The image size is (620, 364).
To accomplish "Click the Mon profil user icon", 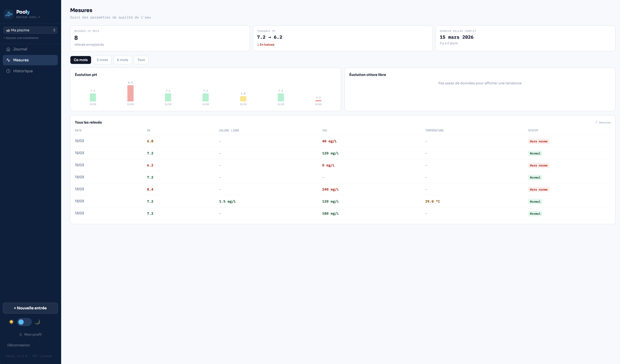I will pyautogui.click(x=21, y=335).
